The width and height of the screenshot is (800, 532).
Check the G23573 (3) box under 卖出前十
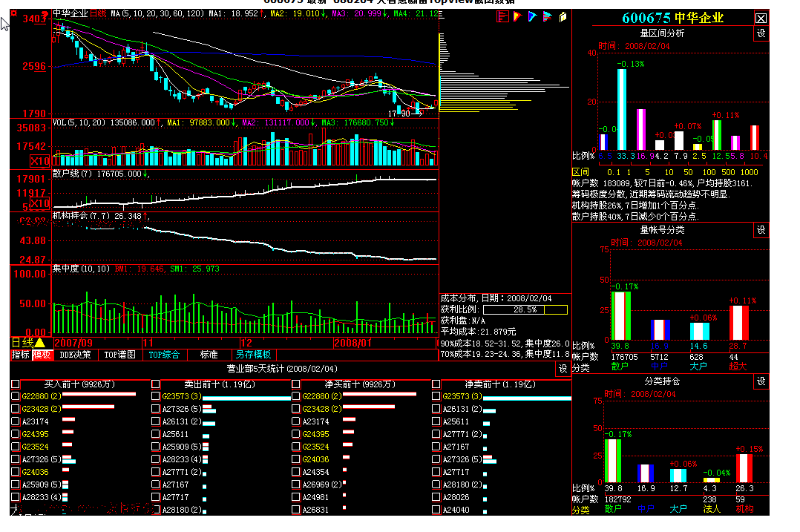tap(156, 396)
